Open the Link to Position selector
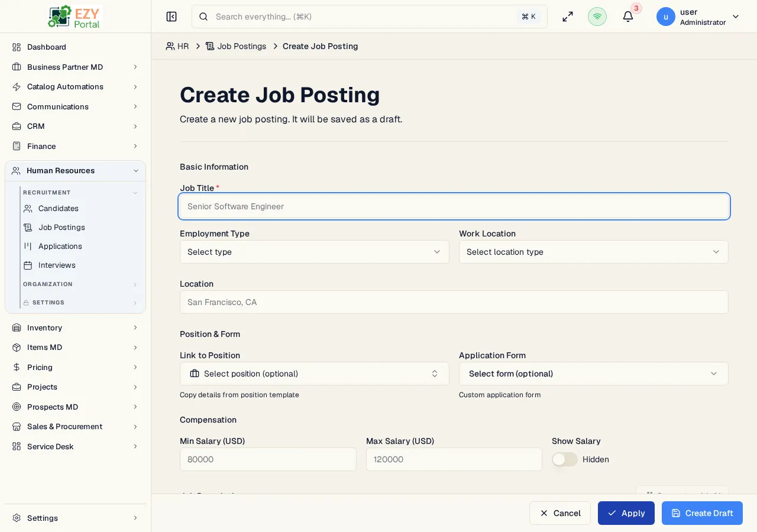 (x=315, y=374)
